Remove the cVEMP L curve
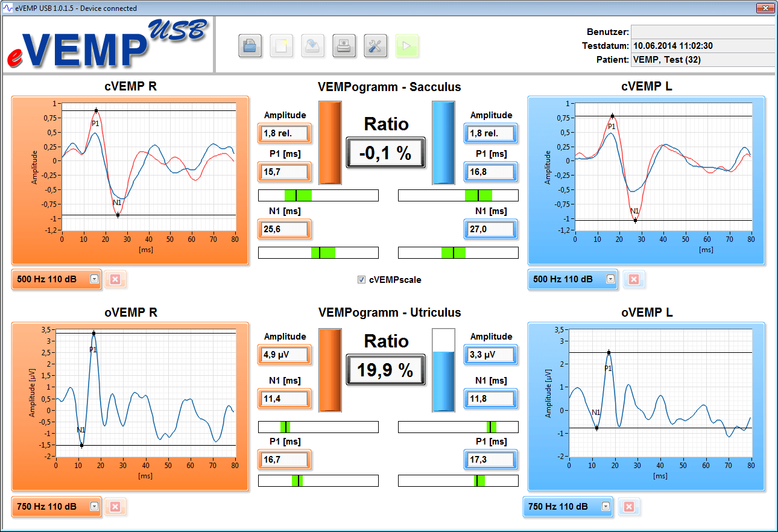The image size is (778, 532). (634, 279)
